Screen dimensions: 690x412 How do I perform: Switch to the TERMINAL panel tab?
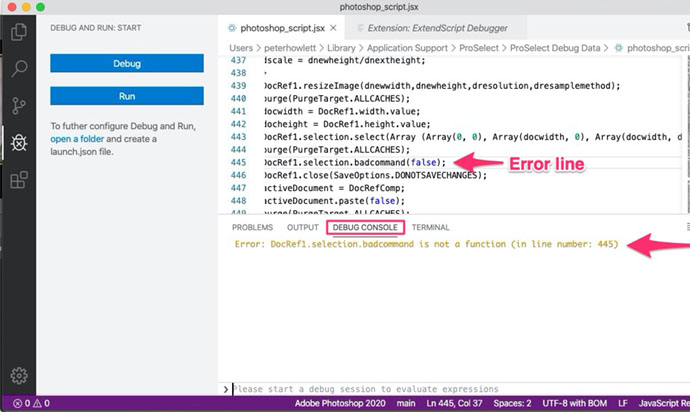pyautogui.click(x=430, y=227)
